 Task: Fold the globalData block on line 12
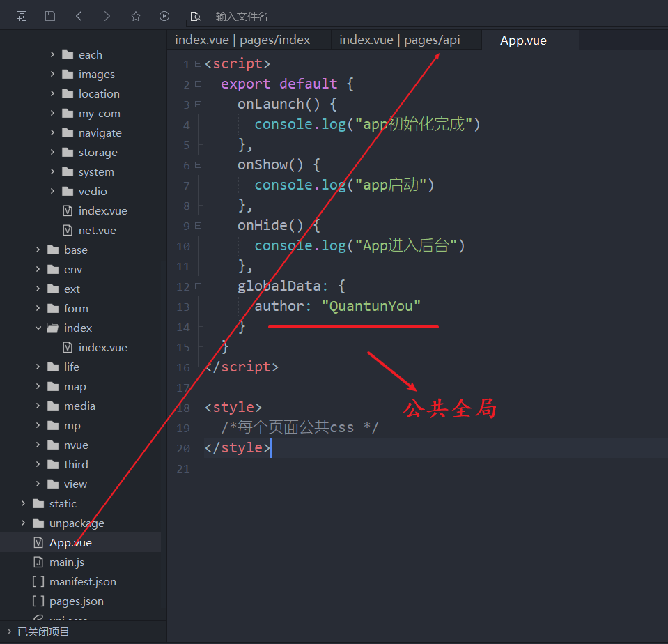tap(198, 286)
